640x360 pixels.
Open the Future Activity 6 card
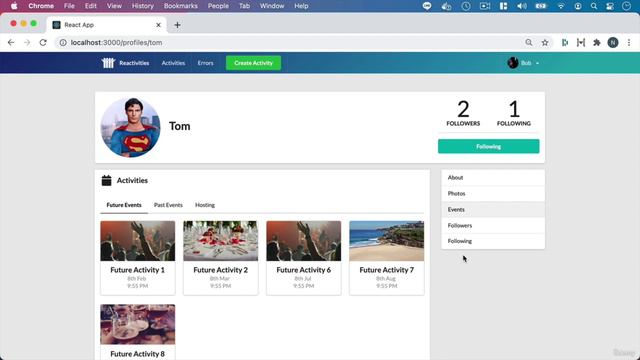304,258
